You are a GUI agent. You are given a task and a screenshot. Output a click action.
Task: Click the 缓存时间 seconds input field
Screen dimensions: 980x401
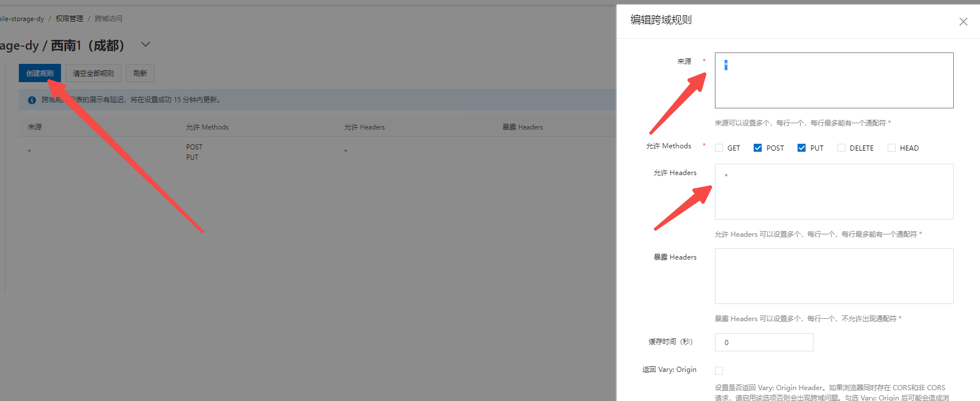point(764,342)
